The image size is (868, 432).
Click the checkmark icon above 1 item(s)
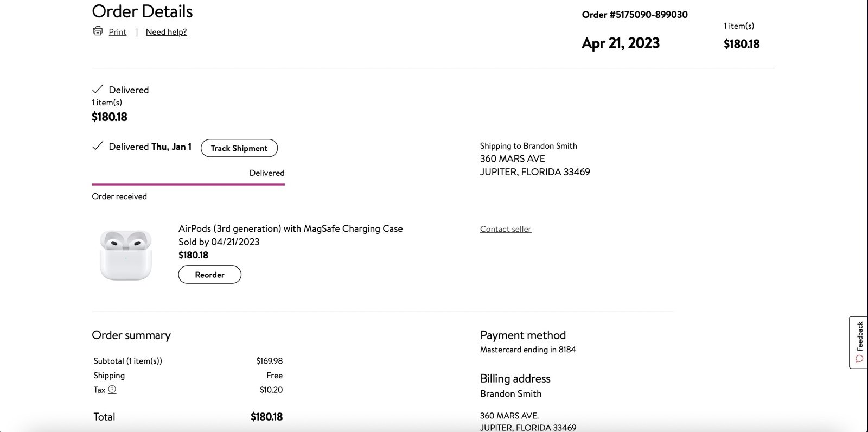(98, 89)
